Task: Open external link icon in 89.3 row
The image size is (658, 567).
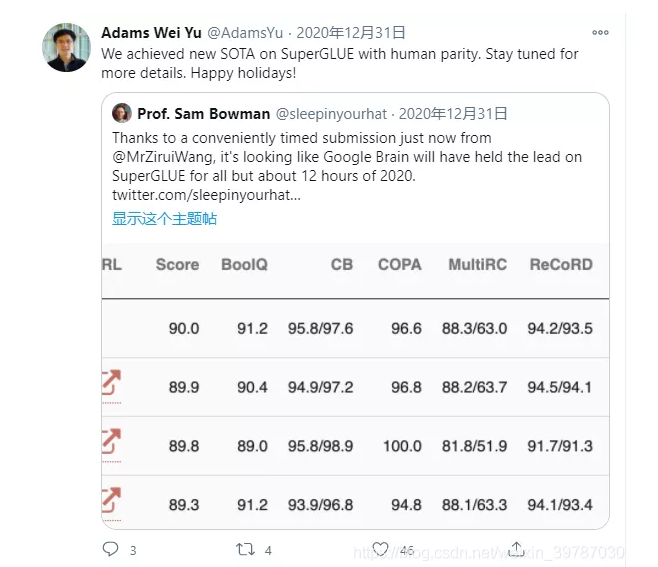Action: click(x=111, y=500)
